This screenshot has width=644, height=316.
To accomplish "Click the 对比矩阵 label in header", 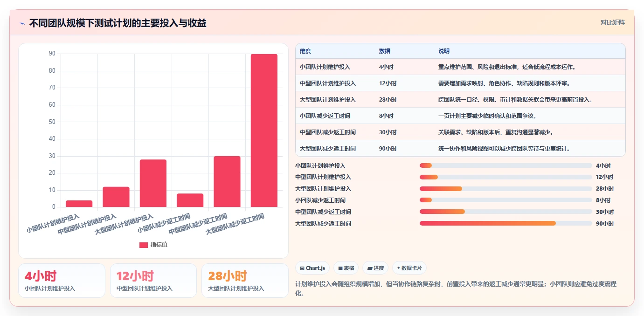I will coord(612,22).
